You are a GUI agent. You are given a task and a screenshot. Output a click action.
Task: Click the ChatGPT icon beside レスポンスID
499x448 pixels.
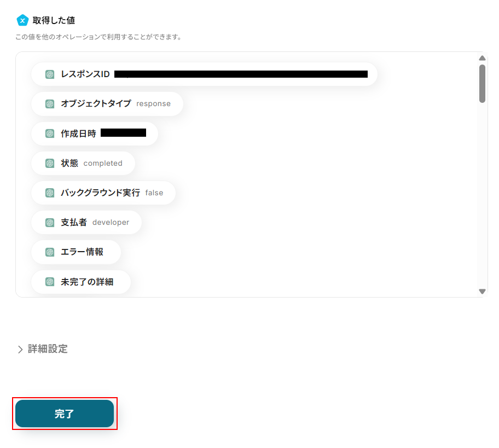click(x=50, y=74)
